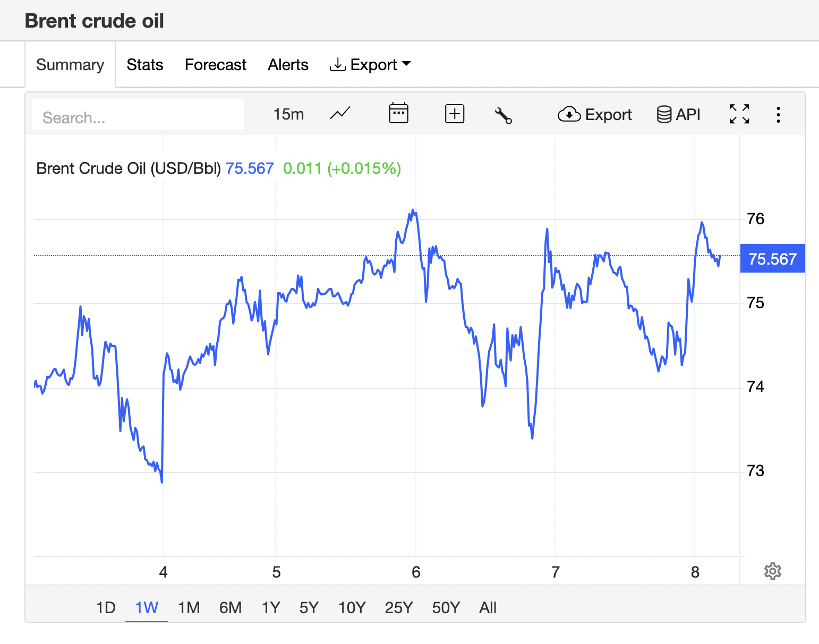
Task: Select the All time range
Action: click(x=488, y=607)
